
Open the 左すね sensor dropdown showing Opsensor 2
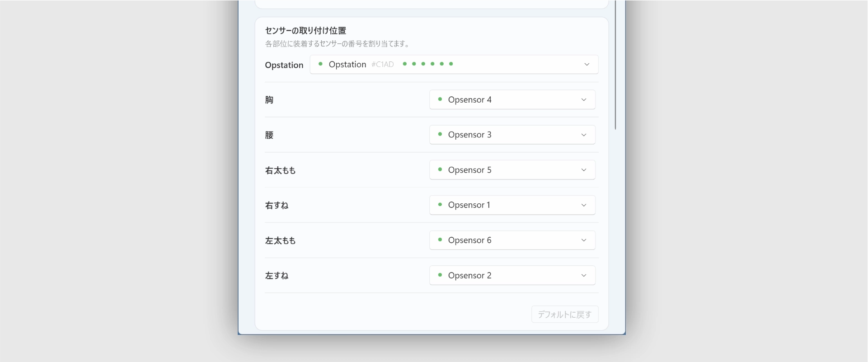[x=512, y=276]
